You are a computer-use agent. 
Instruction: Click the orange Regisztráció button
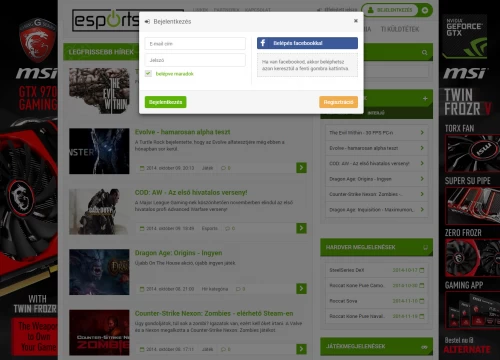tap(338, 102)
